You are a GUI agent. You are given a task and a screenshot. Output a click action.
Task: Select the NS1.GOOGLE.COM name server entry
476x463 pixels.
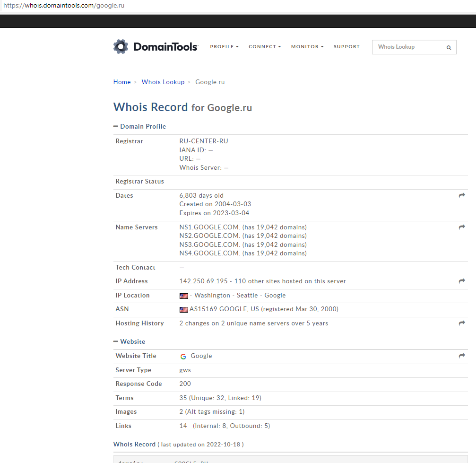coord(243,227)
